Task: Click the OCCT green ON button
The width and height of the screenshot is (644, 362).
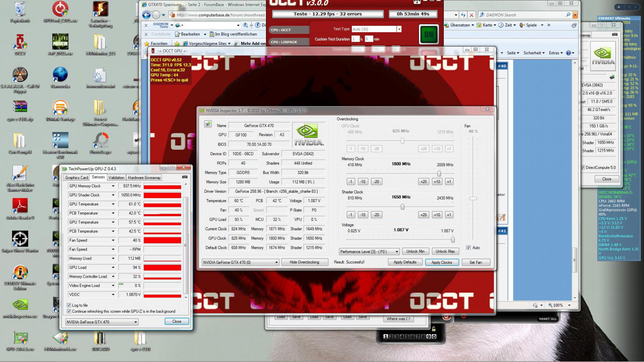Action: pos(429,34)
